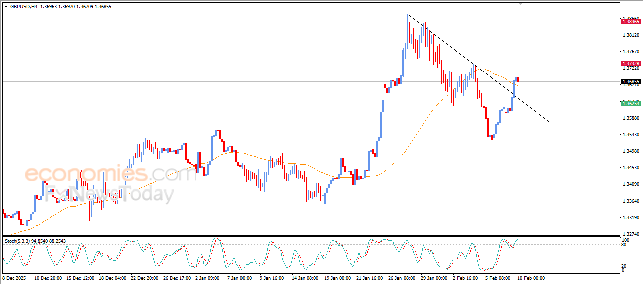Click the 26 Jan 08:00 time label
The height and width of the screenshot is (285, 644).
[403, 278]
